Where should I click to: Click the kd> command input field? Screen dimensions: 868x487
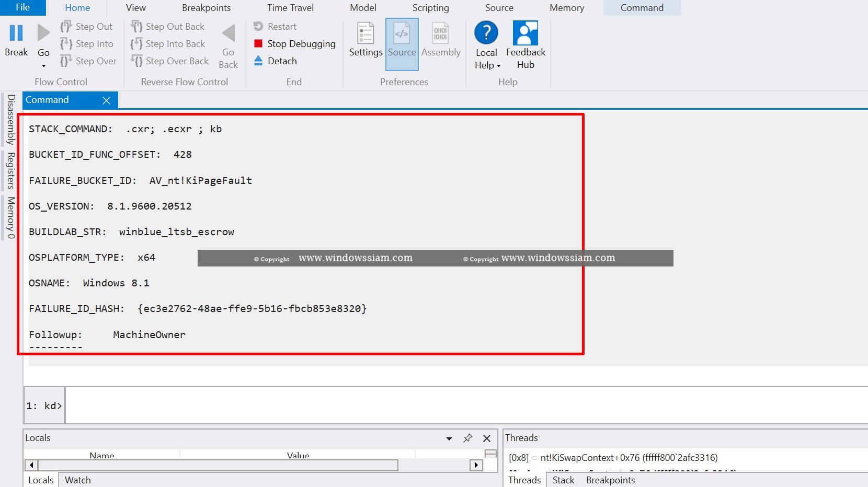(x=465, y=405)
